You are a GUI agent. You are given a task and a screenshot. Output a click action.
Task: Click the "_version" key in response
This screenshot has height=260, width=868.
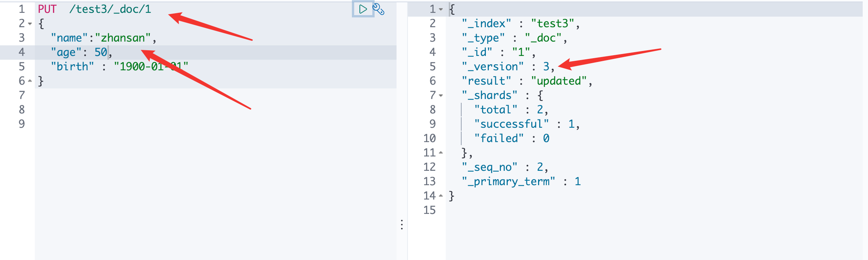pos(493,67)
